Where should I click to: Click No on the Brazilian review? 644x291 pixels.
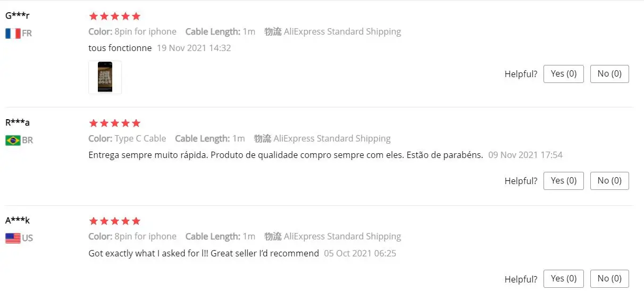pos(609,181)
